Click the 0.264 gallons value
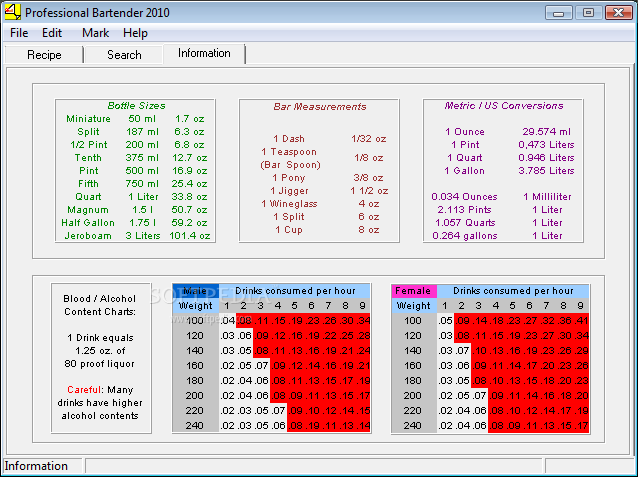 coord(465,236)
